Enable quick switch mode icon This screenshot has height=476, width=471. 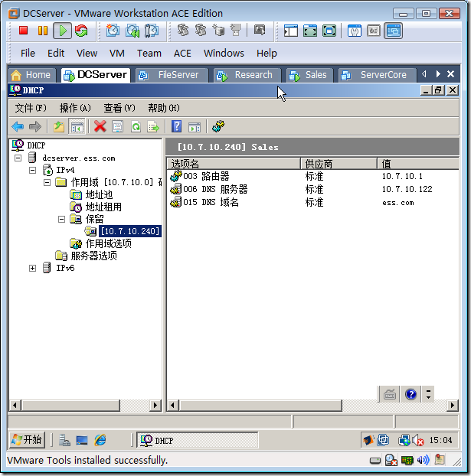point(329,31)
